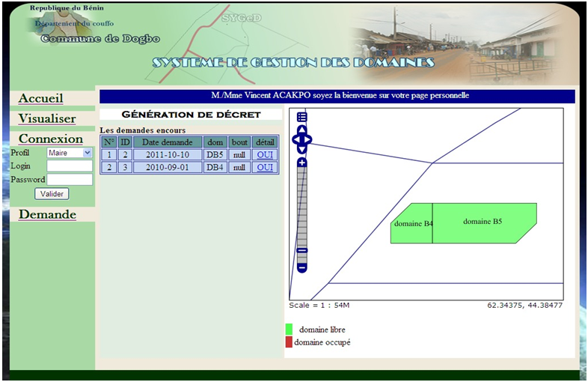Select domaine B4 parcel on map
Screen dimensions: 588x382
(x=411, y=224)
